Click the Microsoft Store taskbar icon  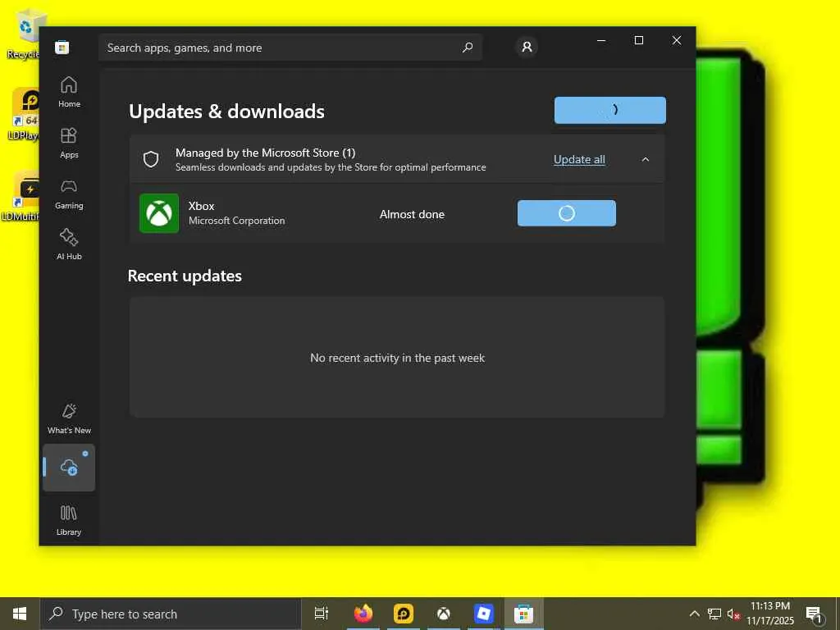523,614
